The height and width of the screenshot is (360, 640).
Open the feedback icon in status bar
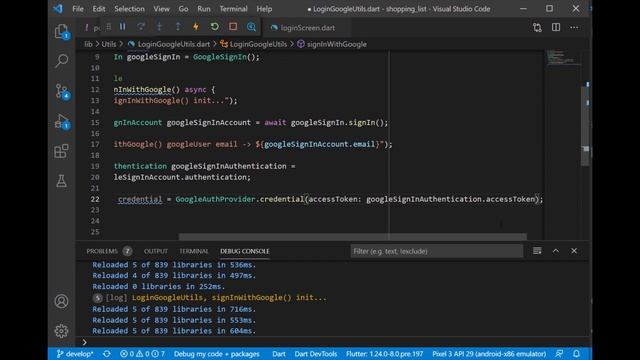point(559,354)
